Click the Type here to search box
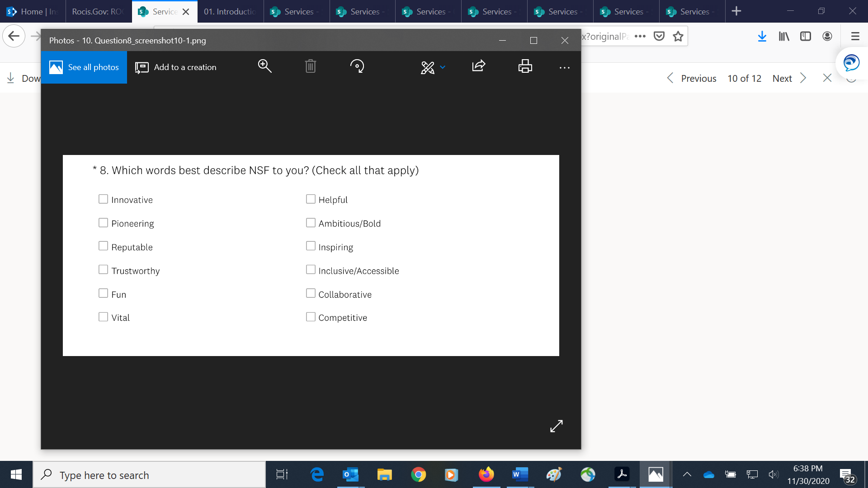 click(149, 475)
